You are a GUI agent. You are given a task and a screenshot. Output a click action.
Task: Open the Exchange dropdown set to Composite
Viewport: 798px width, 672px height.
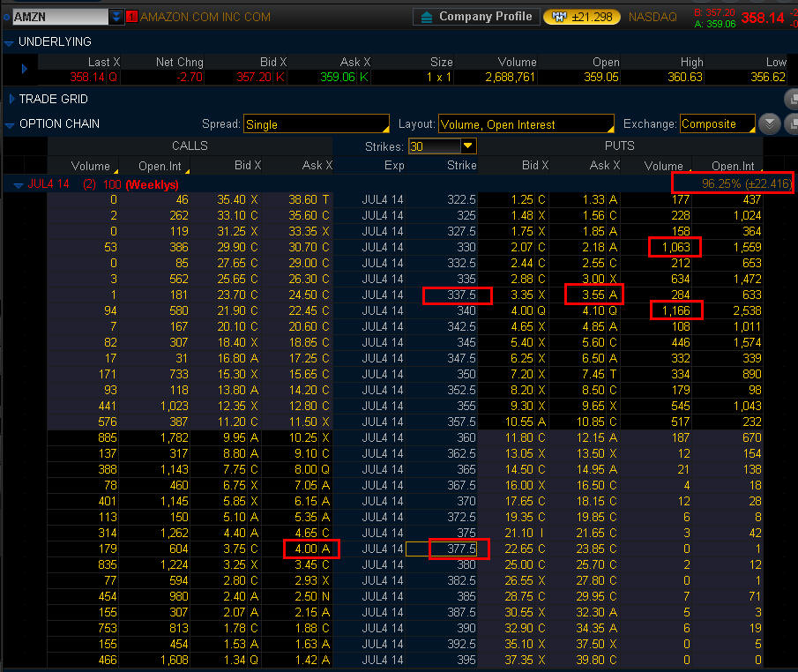[x=717, y=124]
